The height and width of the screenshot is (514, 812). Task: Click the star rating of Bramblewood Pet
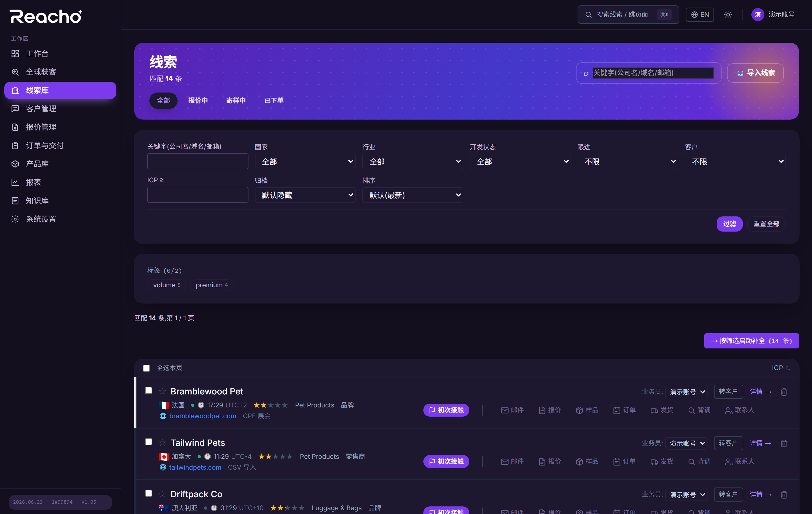point(270,405)
